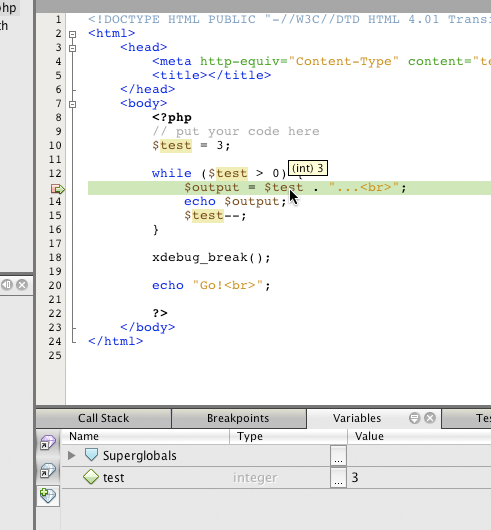Image resolution: width=491 pixels, height=530 pixels.
Task: Click the top variables-panel side icon
Action: point(48,442)
